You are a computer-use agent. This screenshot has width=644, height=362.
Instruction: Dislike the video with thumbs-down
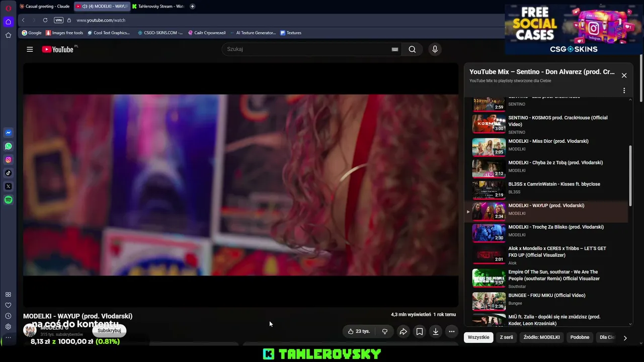(x=384, y=331)
